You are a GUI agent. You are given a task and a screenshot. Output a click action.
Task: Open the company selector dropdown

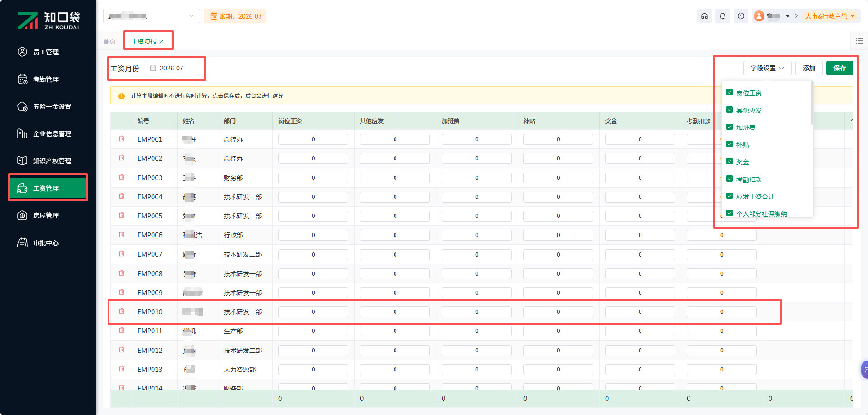click(152, 16)
